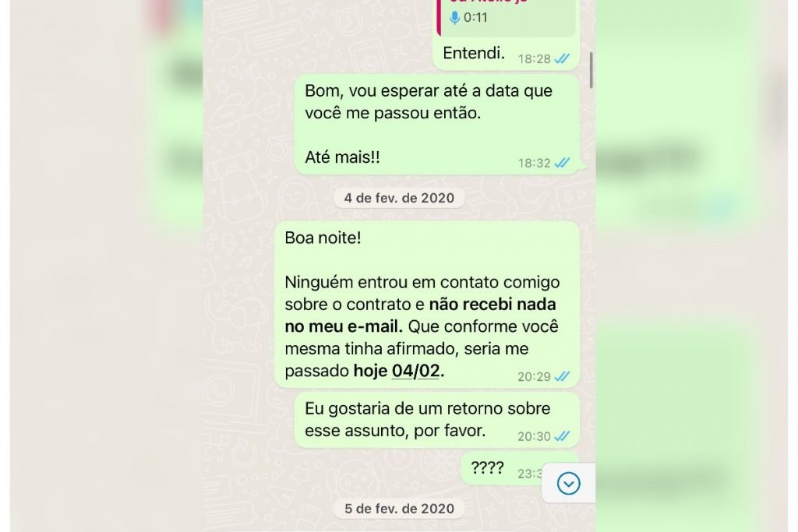The height and width of the screenshot is (532, 798).
Task: Click the chat scrollbar thumb
Action: (591, 70)
